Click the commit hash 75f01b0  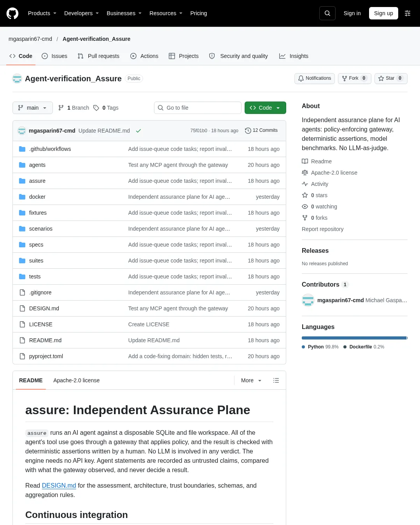pyautogui.click(x=199, y=131)
